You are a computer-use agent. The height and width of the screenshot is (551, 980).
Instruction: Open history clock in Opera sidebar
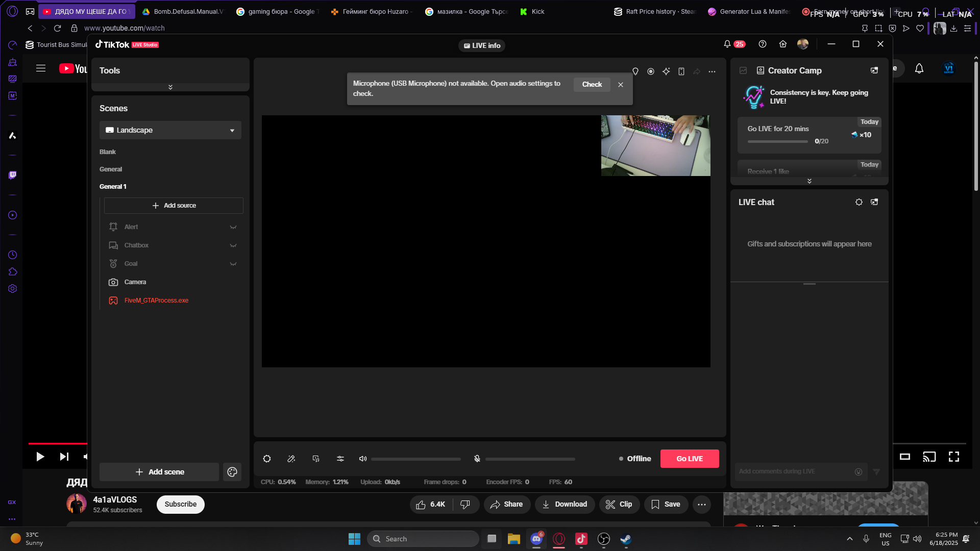(x=13, y=255)
